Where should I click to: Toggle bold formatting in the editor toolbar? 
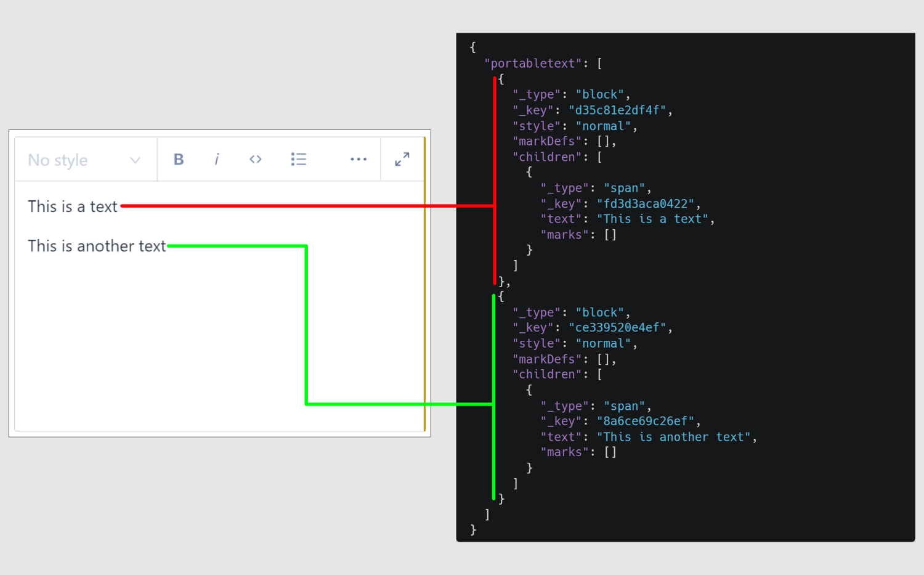(178, 159)
